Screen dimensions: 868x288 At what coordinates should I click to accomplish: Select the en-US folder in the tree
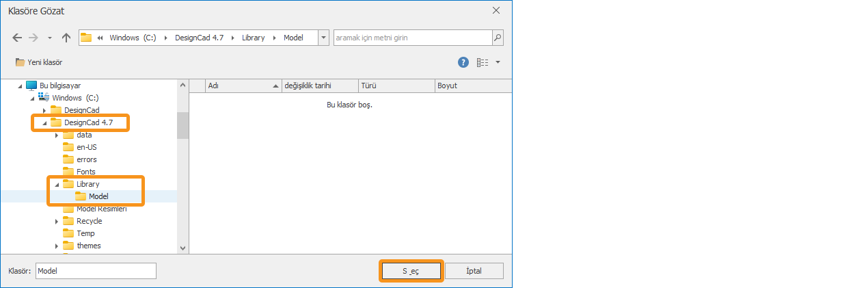(x=87, y=147)
